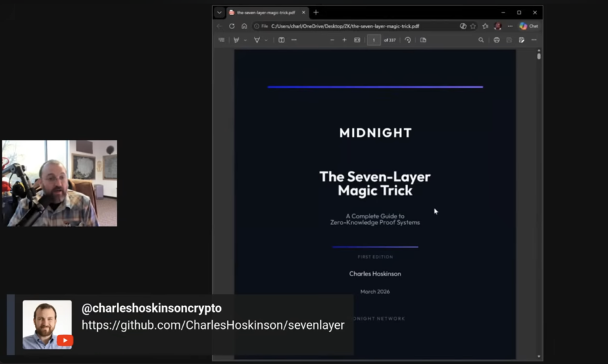Click the PDF vertical scrollbar thumb
Viewport: 608px width, 364px height.
[538, 56]
